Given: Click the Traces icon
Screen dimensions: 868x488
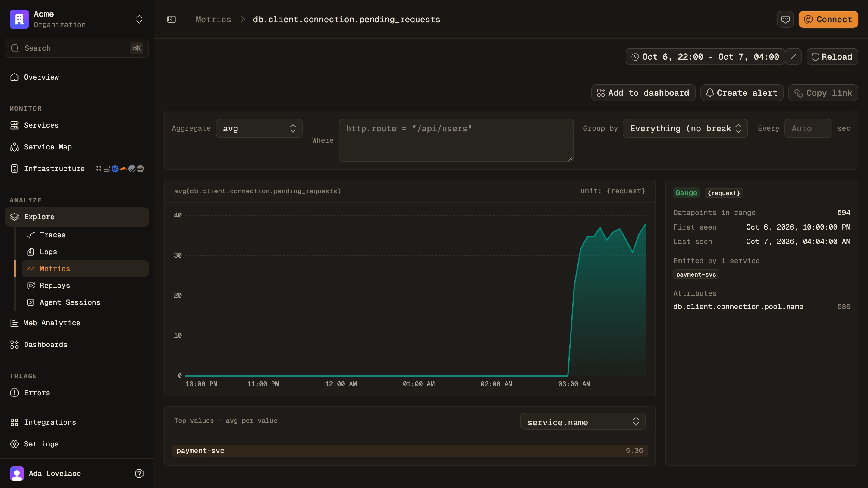Looking at the screenshot, I should [31, 235].
